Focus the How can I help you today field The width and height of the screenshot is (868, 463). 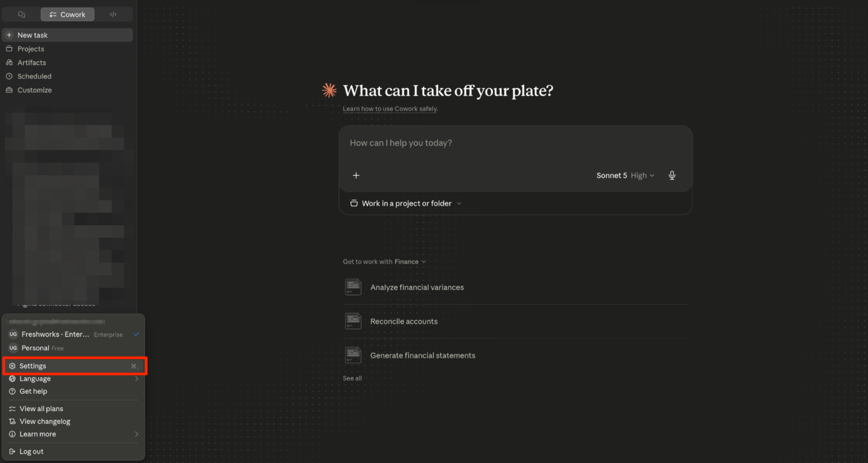coord(515,143)
